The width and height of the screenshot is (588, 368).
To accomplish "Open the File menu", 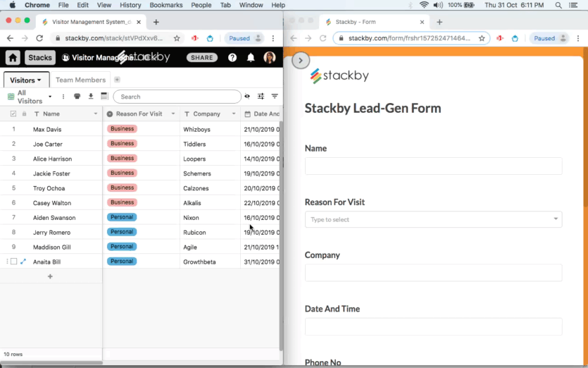I will point(63,5).
